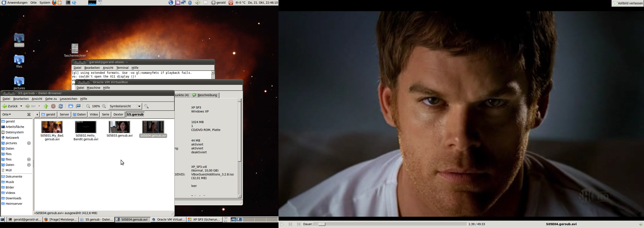Viewport: 644px width, 228px height.
Task: Open the Zurück history dropdown arrow
Action: click(21, 107)
